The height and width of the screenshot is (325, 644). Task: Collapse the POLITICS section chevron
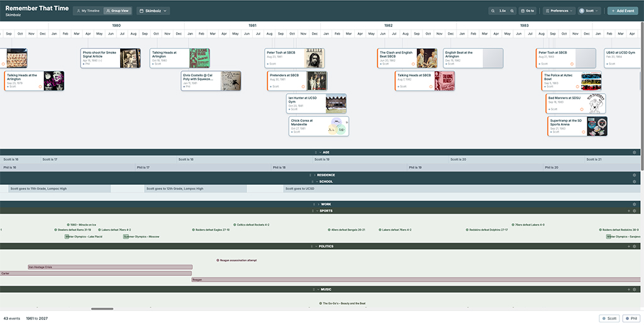pyautogui.click(x=316, y=246)
